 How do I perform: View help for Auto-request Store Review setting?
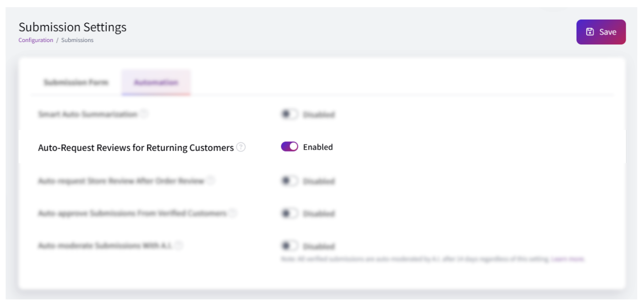tap(211, 181)
